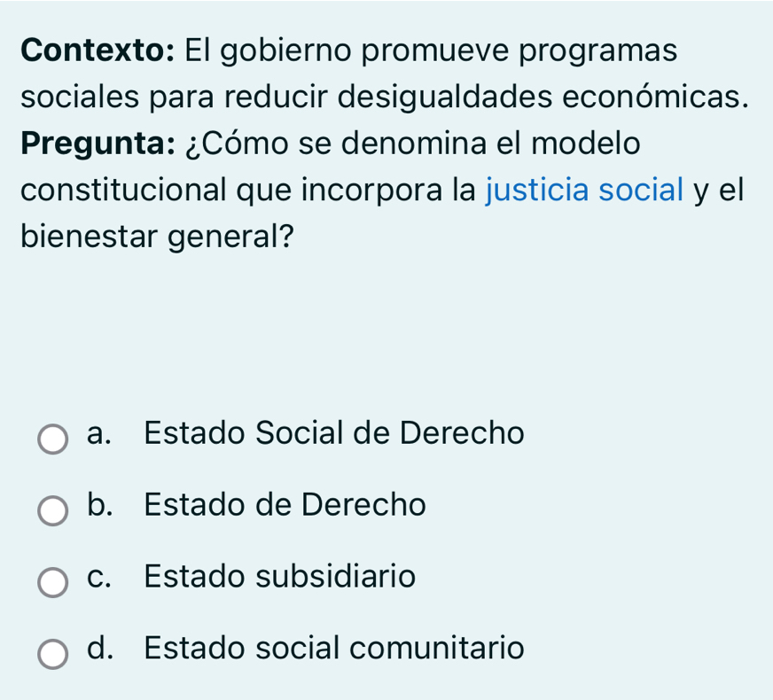Click the words El gobierno promueve

(347, 51)
